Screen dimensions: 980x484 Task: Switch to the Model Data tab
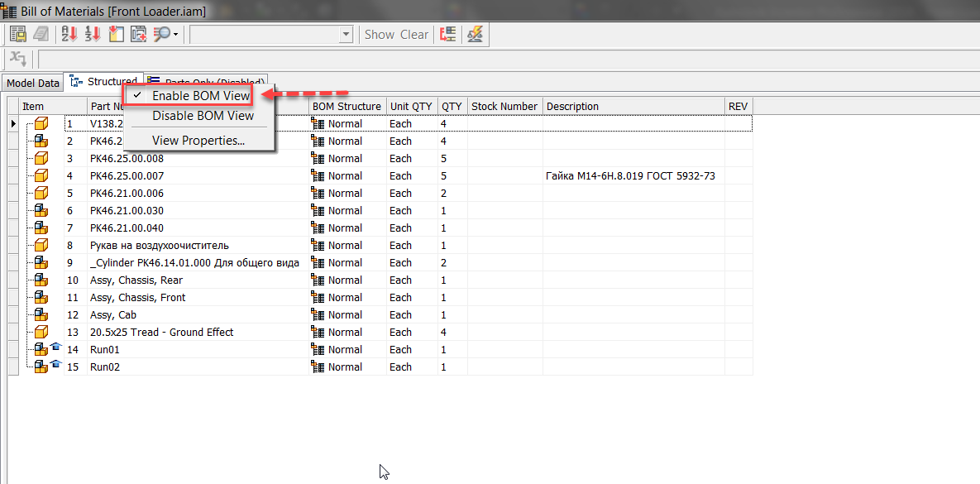pyautogui.click(x=32, y=82)
